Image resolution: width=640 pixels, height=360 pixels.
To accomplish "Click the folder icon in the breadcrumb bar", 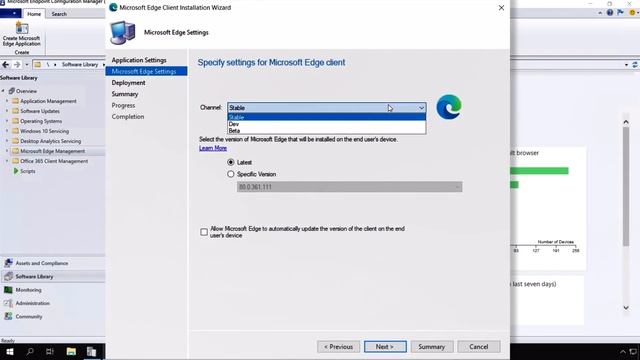I will pos(37,64).
